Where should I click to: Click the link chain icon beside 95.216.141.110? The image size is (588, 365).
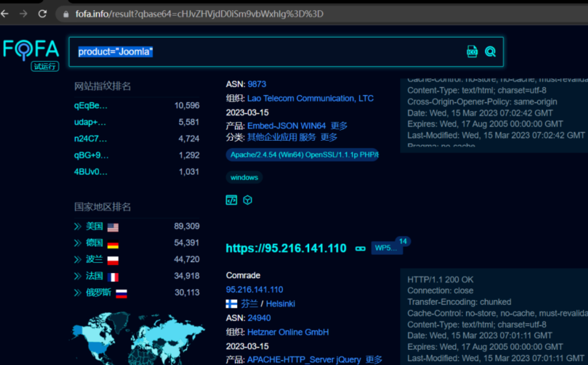(360, 248)
